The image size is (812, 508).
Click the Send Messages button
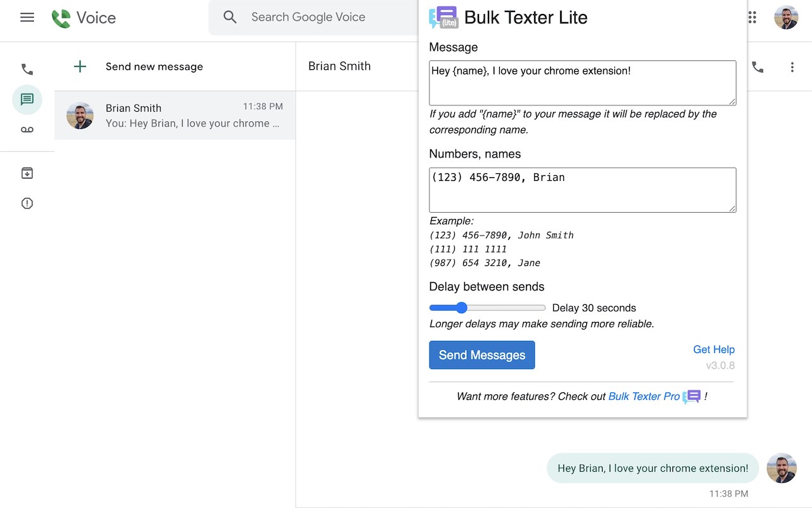click(482, 355)
